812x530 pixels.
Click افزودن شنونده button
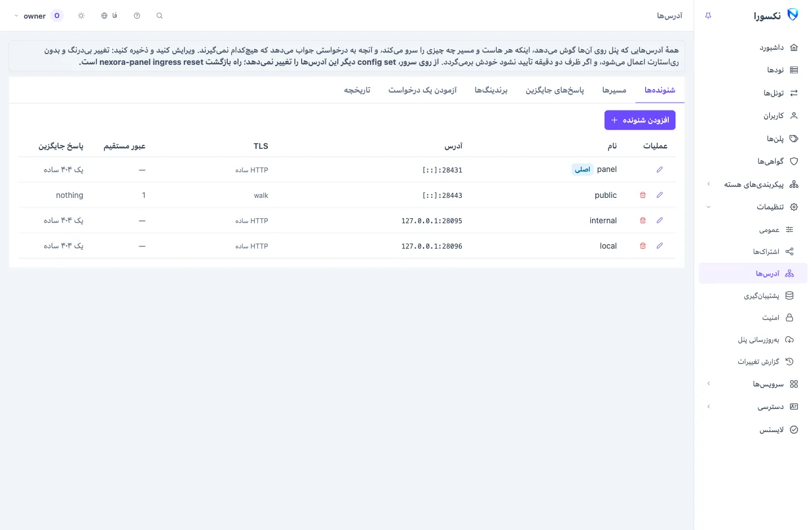coord(640,120)
